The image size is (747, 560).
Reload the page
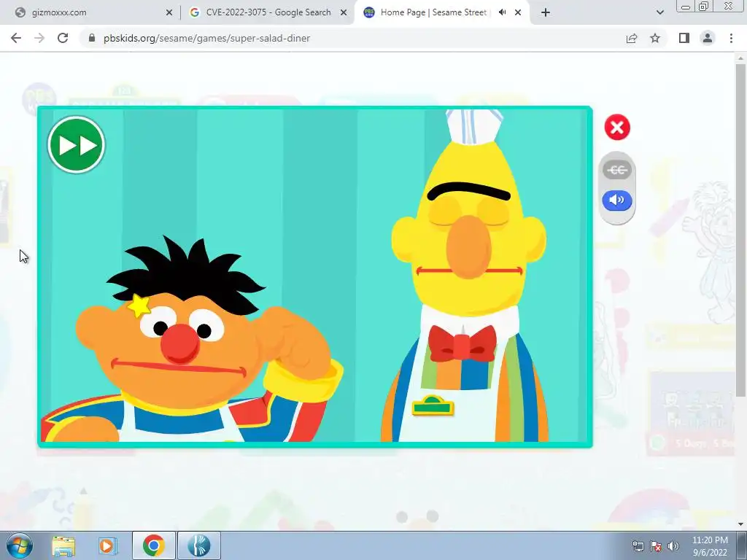tap(63, 38)
